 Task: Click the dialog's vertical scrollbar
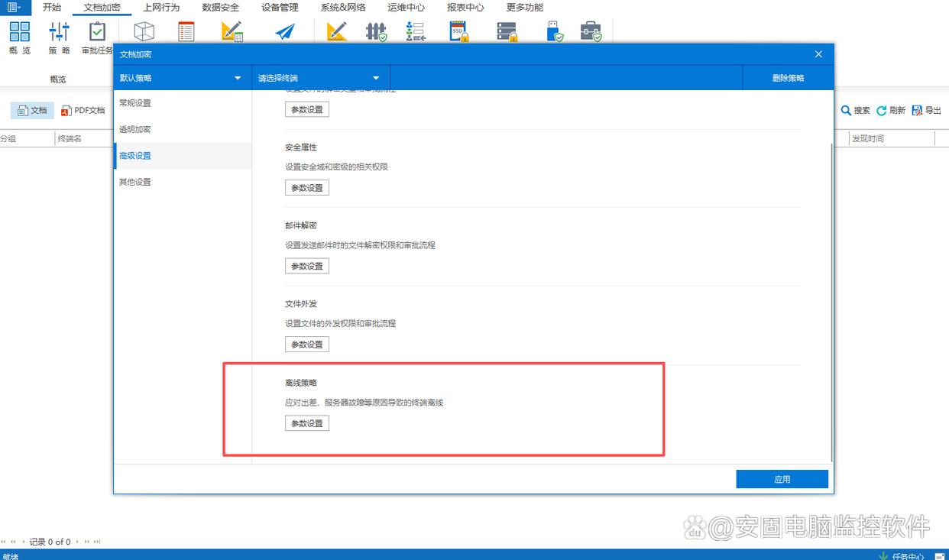[x=831, y=302]
